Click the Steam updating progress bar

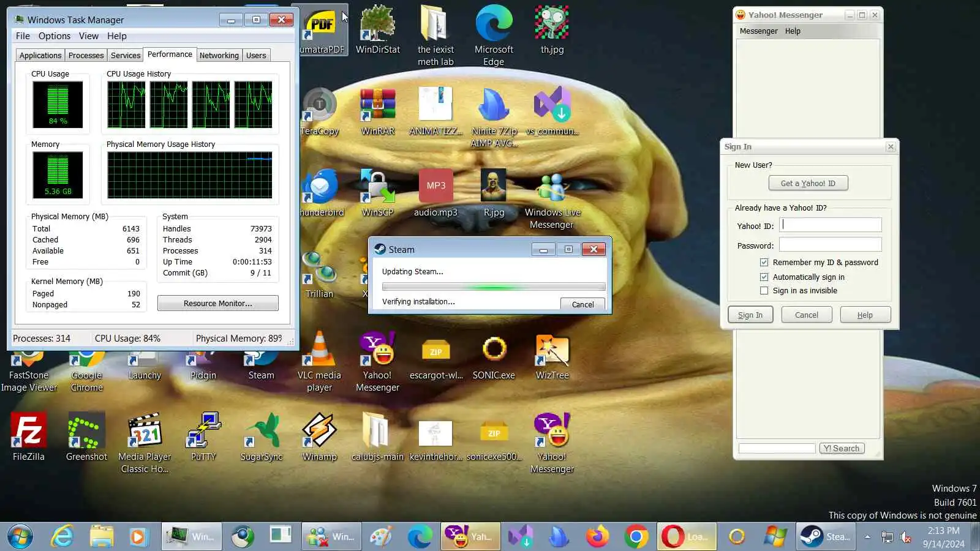[493, 287]
